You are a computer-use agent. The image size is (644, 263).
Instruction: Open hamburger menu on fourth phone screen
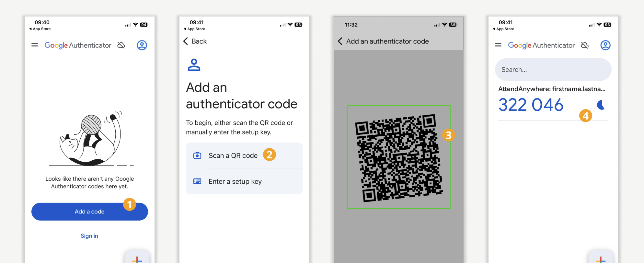point(498,45)
